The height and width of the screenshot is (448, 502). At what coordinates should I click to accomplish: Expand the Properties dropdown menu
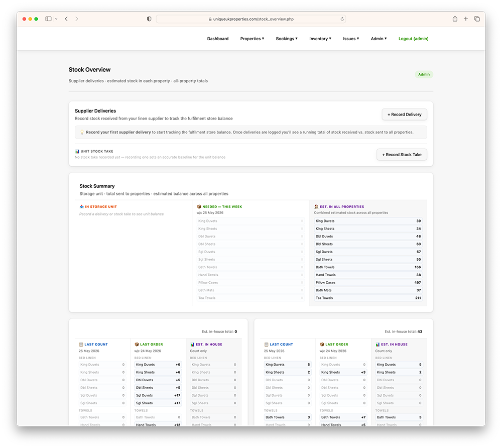click(x=253, y=39)
